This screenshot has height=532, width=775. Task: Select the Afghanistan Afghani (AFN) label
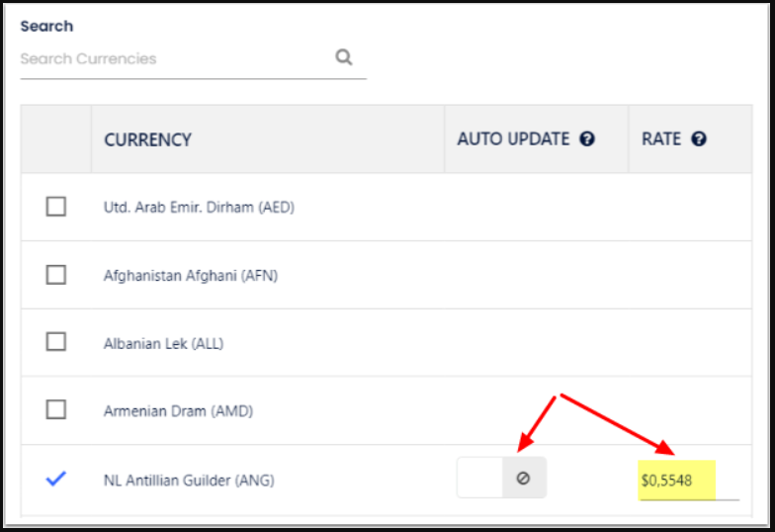coord(191,276)
